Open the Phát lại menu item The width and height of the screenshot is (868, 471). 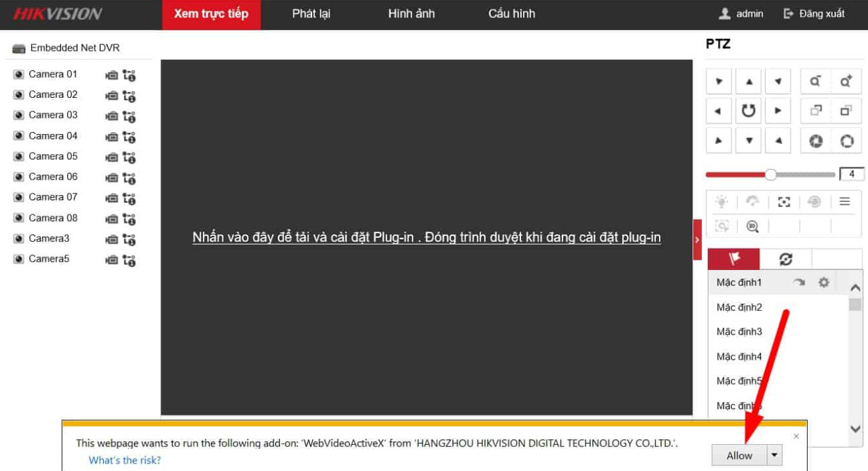pos(311,13)
